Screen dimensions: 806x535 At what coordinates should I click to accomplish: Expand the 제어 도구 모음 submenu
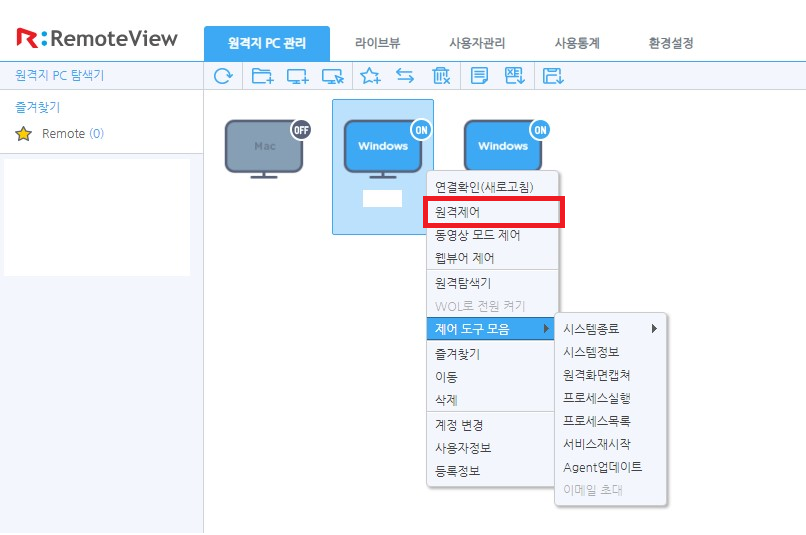[492, 328]
